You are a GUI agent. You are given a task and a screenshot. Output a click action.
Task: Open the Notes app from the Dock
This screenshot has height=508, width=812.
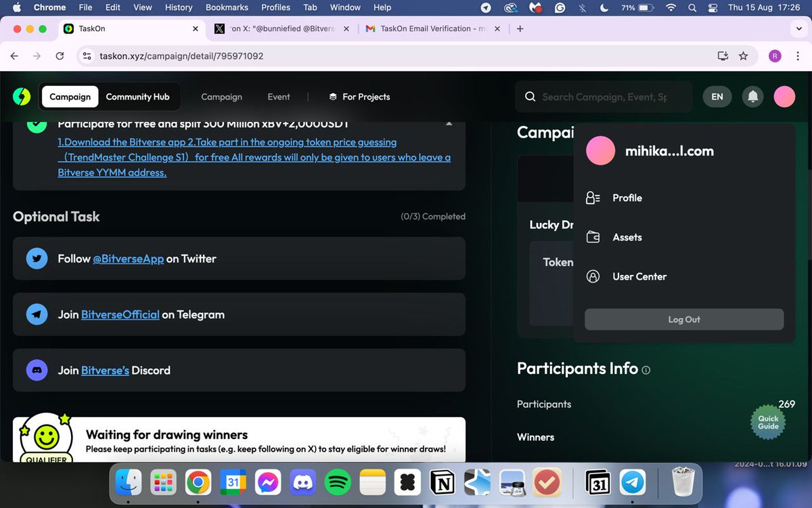pos(373,483)
